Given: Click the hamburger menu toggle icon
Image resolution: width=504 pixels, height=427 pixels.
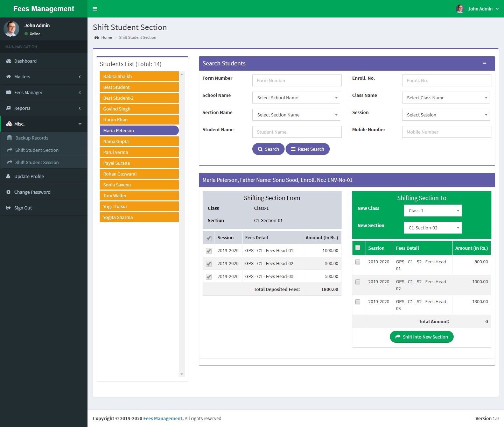Looking at the screenshot, I should (x=95, y=9).
